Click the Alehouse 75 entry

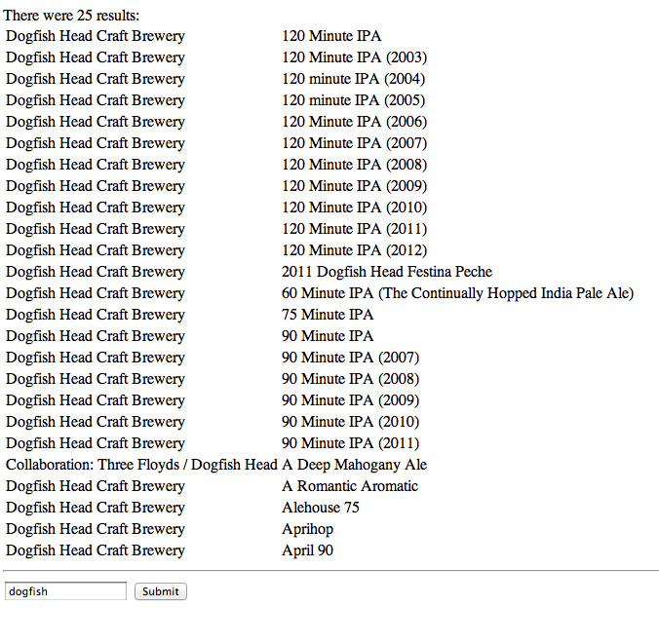pyautogui.click(x=321, y=507)
